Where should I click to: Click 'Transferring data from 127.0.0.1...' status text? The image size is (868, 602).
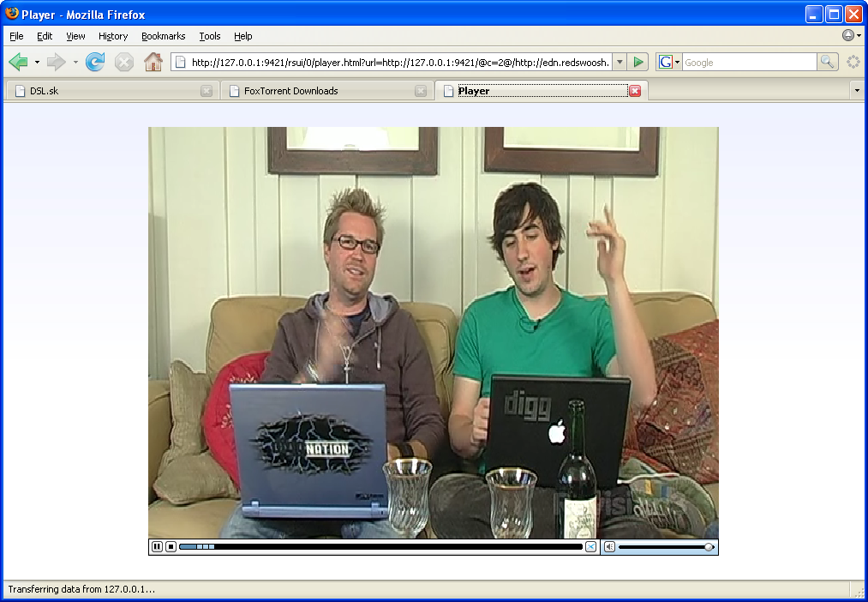point(81,589)
